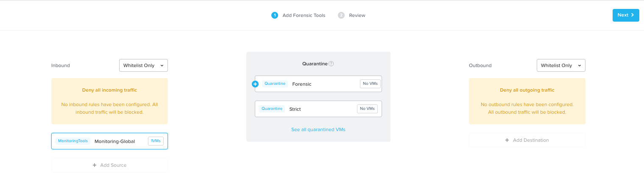Select the Monitoring-Global source entry
644x174 pixels.
click(x=109, y=141)
